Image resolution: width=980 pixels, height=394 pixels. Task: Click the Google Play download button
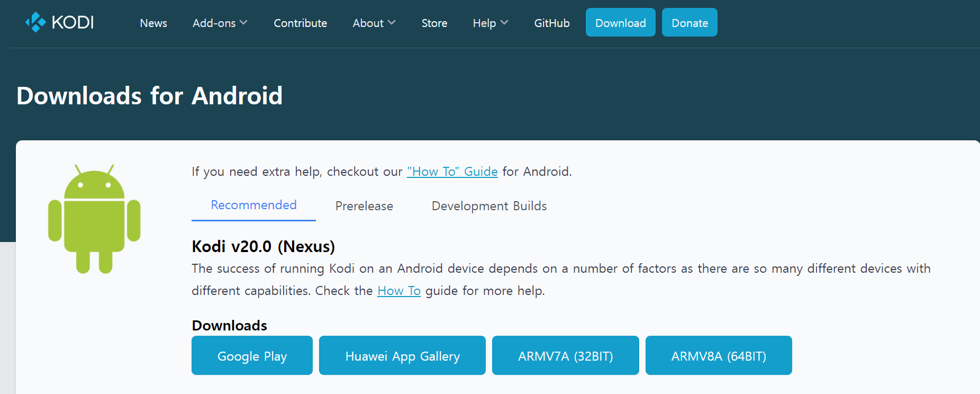252,355
